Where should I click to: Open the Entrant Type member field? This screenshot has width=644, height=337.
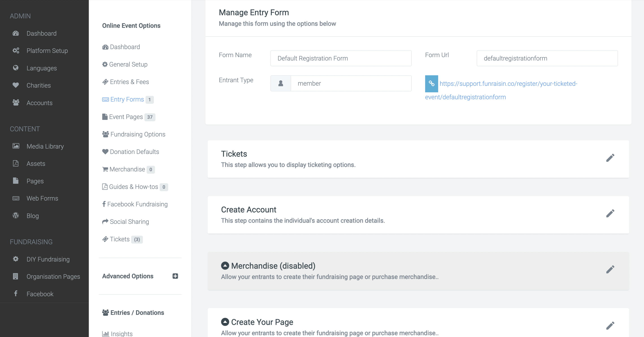(351, 83)
